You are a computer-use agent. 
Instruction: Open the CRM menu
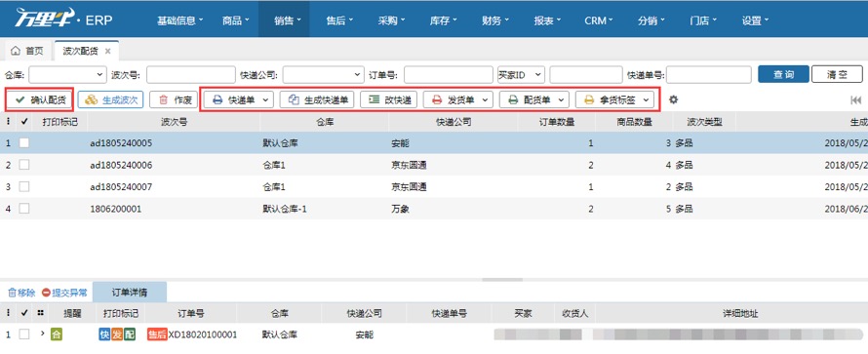tap(599, 20)
